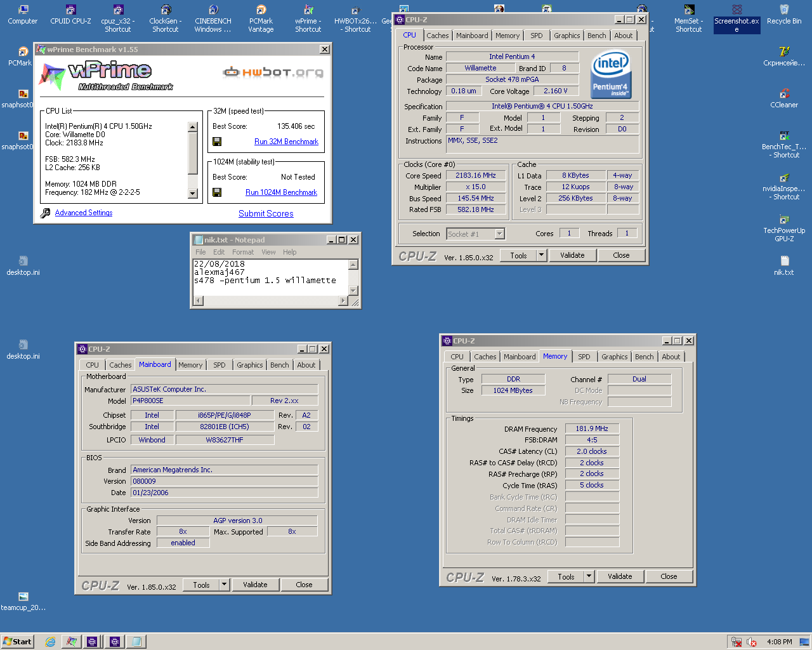Click into the Notepad text area
Viewport: 812px width, 650px height.
[x=271, y=277]
